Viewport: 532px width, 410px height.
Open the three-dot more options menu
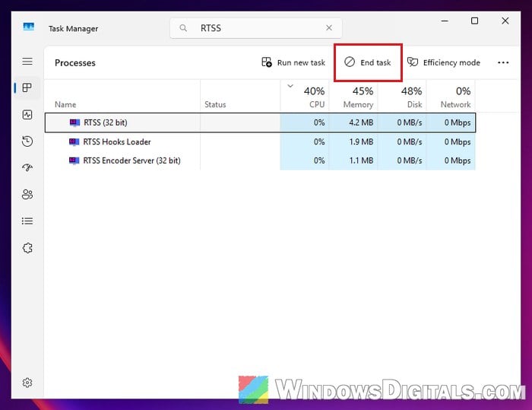(503, 62)
